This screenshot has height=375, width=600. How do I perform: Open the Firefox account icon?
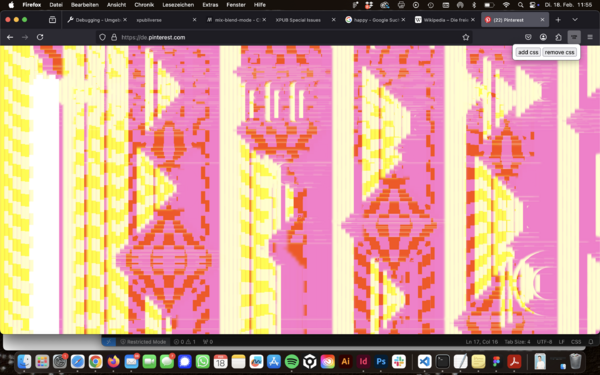tap(543, 37)
